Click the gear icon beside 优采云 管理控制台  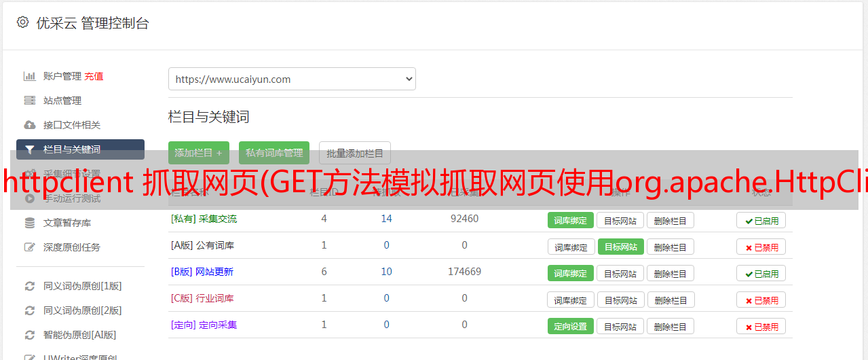(x=23, y=22)
